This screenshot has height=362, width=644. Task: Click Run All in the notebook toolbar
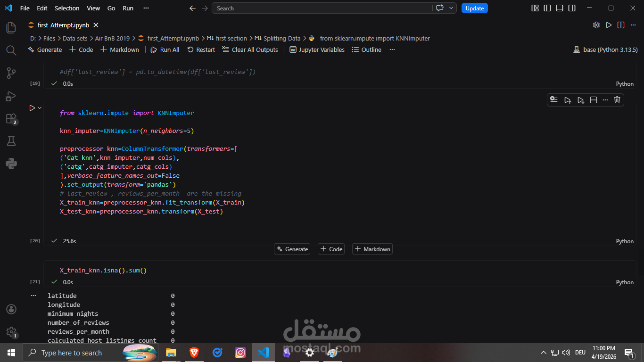click(165, 49)
